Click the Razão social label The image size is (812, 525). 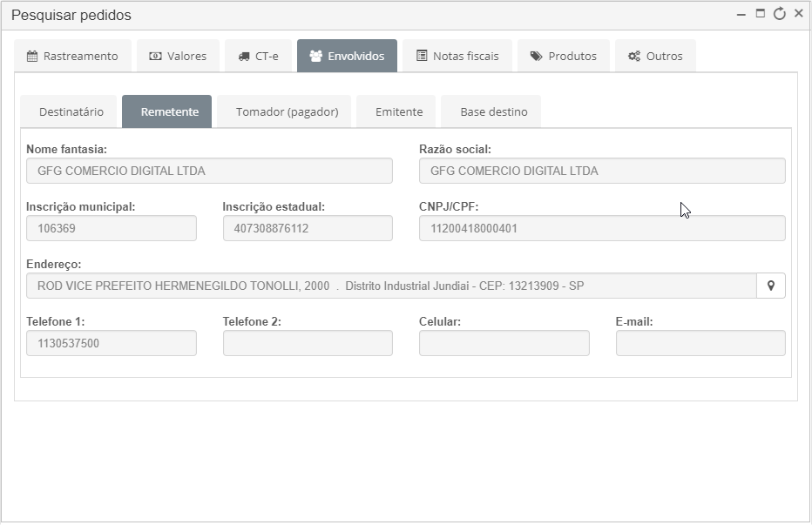tap(455, 149)
